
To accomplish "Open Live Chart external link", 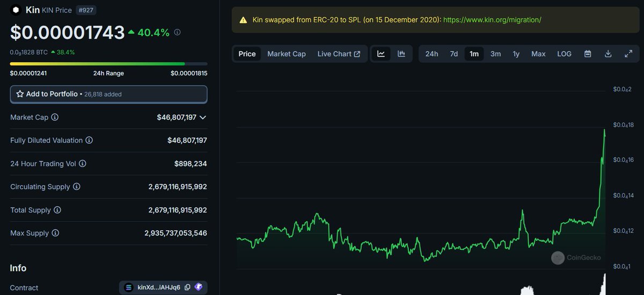I will (x=339, y=54).
